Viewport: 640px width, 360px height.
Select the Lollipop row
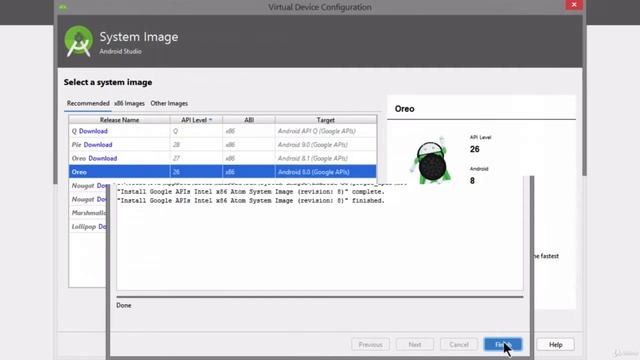tap(88, 227)
